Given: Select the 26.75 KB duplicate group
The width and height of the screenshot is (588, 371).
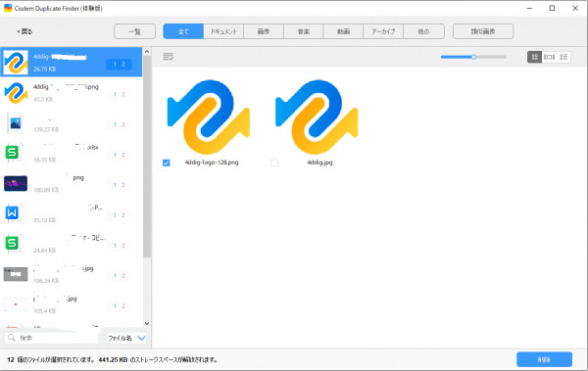Looking at the screenshot, I should coord(72,63).
